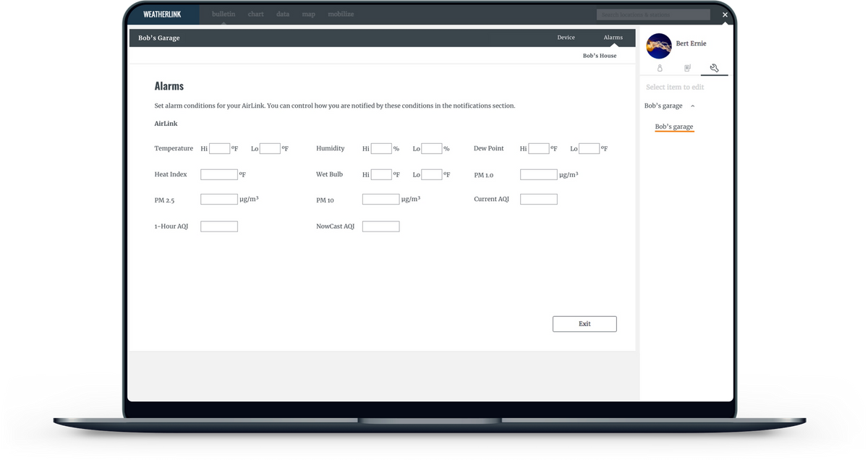Screen dimensions: 868x460
Task: Click the jellyfish profile avatar
Action: click(658, 46)
